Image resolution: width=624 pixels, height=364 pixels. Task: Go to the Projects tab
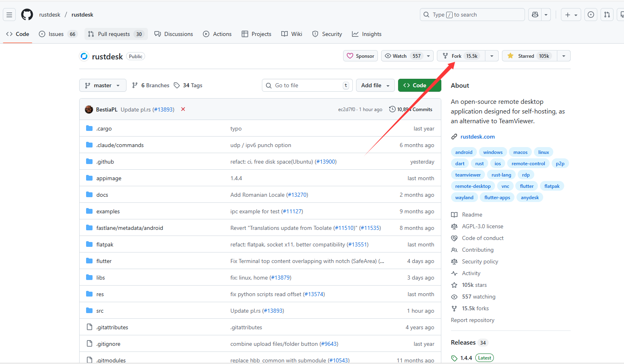point(257,34)
